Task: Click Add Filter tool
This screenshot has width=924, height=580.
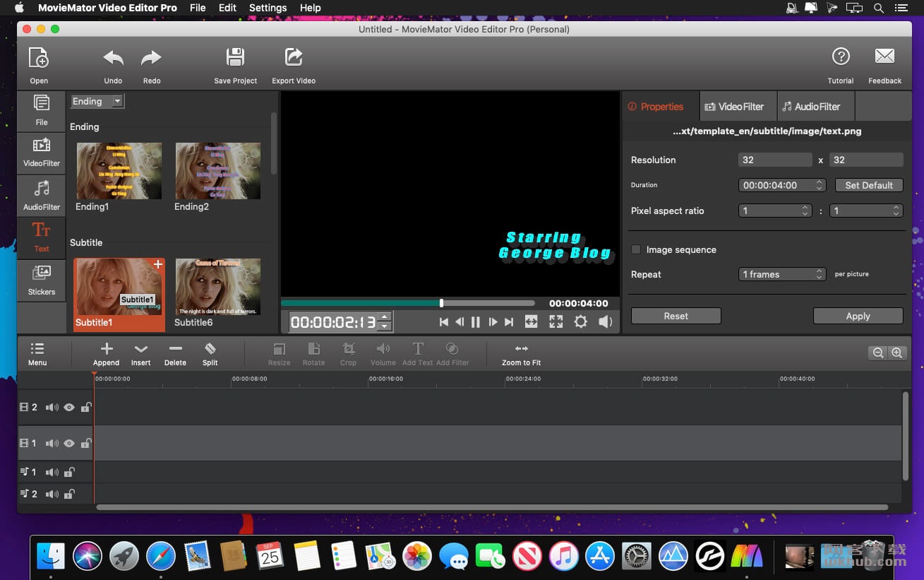Action: (452, 354)
